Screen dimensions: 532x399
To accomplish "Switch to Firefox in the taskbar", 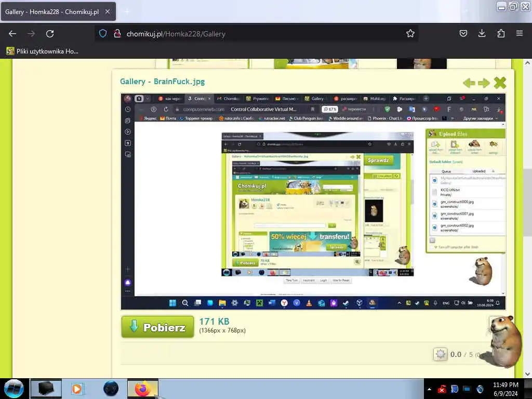I will coord(143,389).
